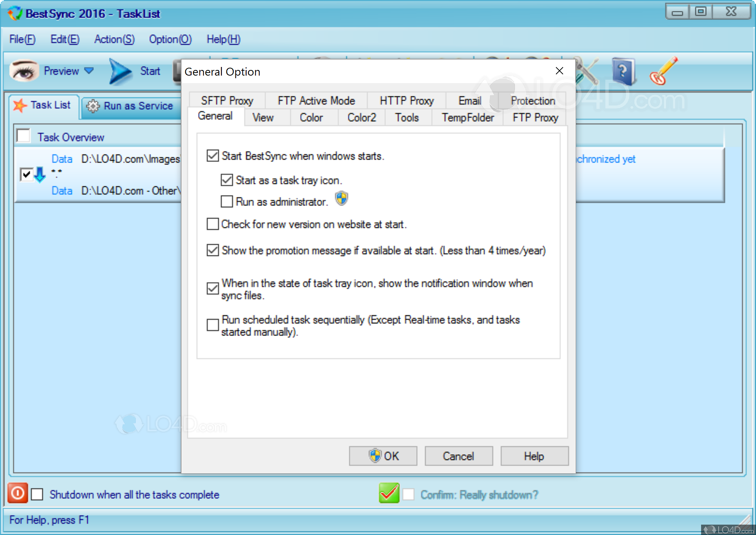Select the Preview eye icon
This screenshot has height=535, width=756.
(x=23, y=71)
